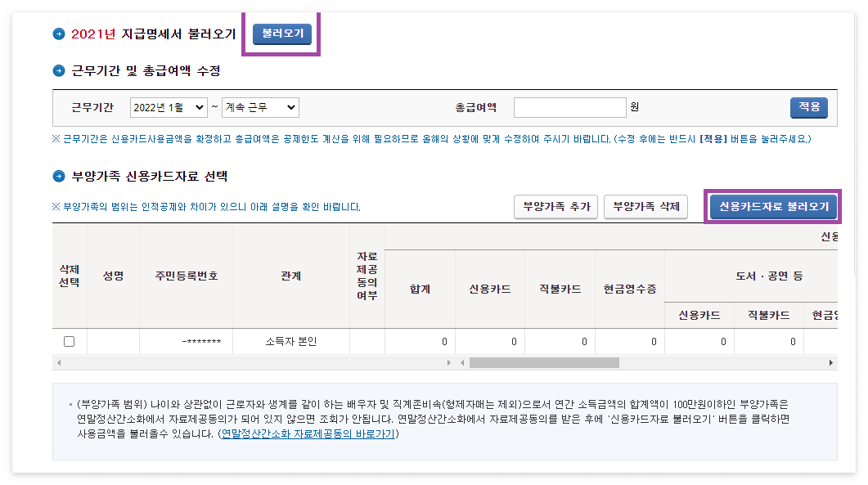
Task: Click 부양가족 삭제 to remove a dependent
Action: 645,207
